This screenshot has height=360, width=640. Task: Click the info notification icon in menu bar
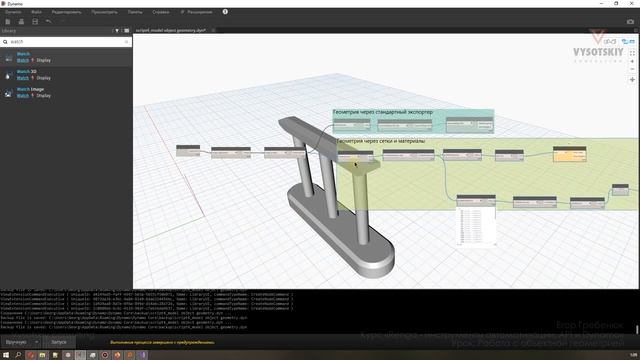[x=225, y=12]
